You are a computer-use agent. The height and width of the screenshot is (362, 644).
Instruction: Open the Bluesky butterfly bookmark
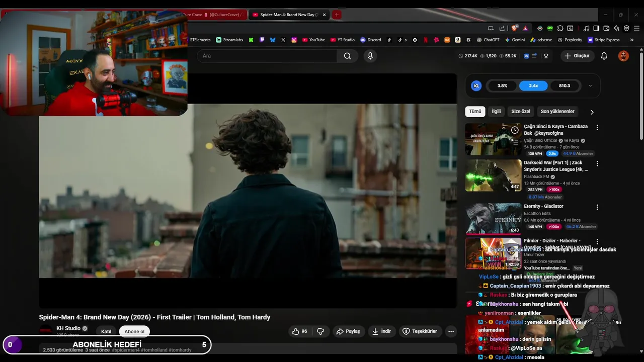click(273, 40)
